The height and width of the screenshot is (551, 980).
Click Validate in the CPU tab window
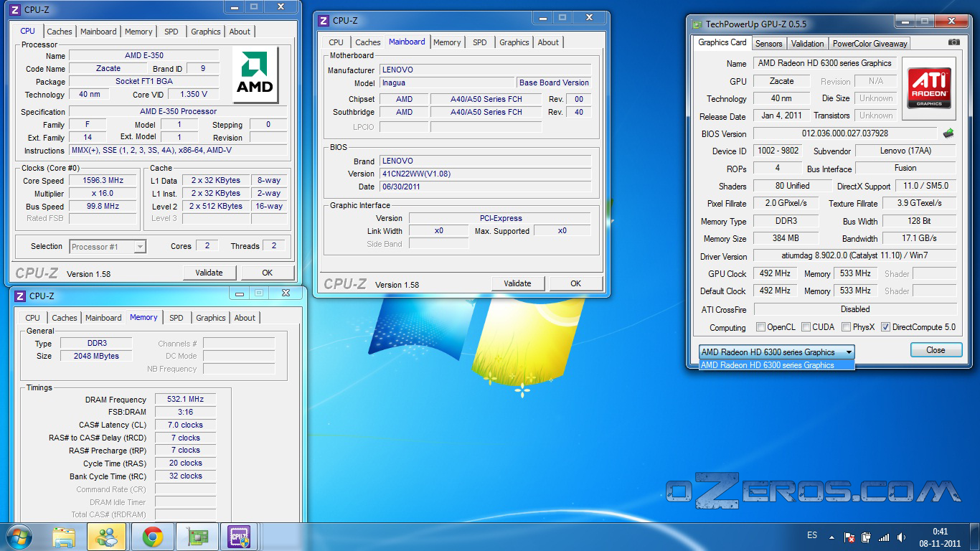[x=209, y=273]
